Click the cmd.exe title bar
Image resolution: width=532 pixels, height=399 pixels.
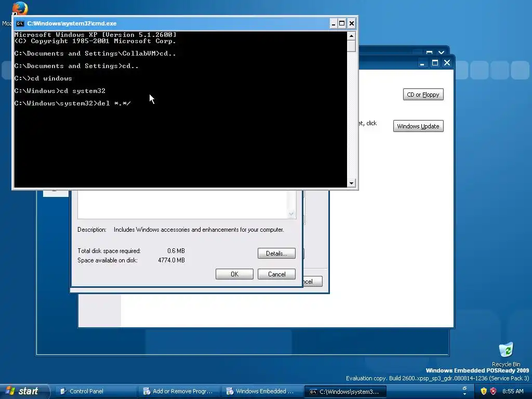tap(173, 23)
